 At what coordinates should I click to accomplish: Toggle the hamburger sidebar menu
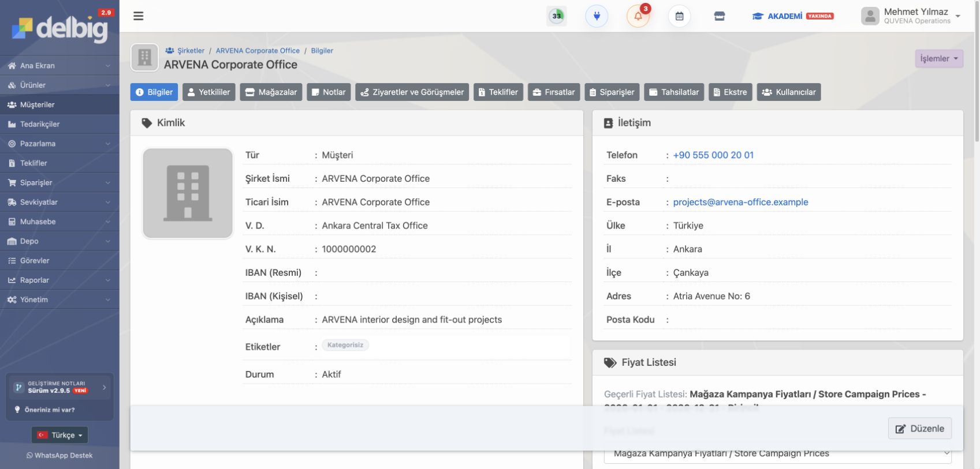139,16
